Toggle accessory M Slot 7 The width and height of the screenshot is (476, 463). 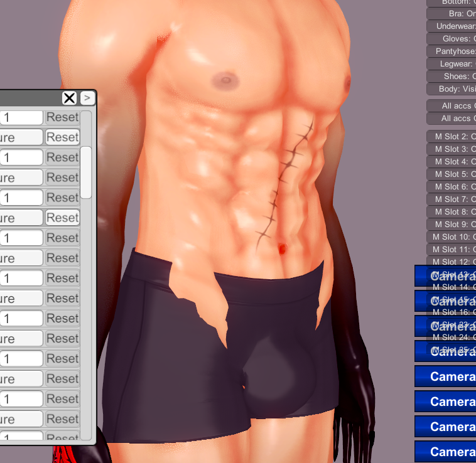(452, 199)
